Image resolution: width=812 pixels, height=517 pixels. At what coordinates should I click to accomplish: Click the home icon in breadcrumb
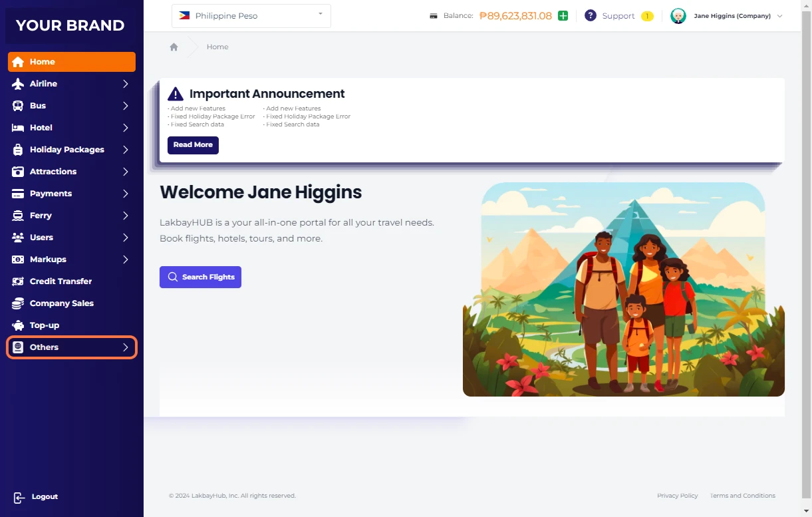coord(174,47)
